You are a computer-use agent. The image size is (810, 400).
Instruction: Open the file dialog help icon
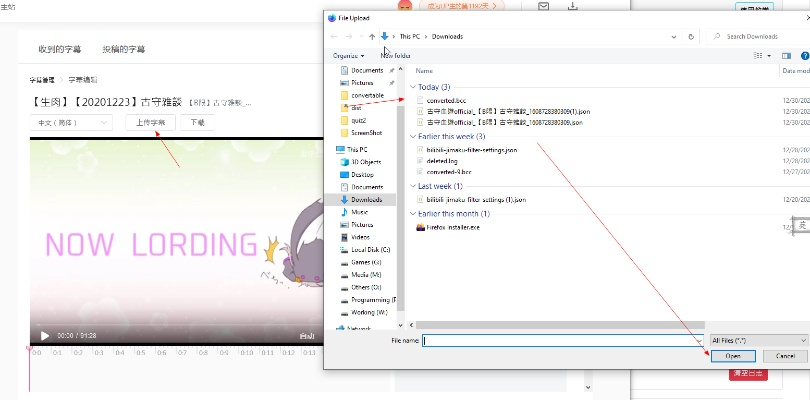tap(802, 55)
